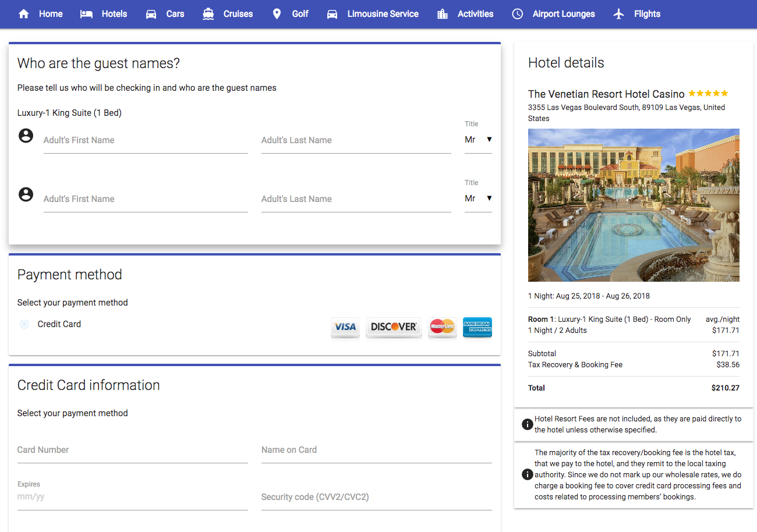Focus second guest's Adult's First Name field
The height and width of the screenshot is (532, 757).
coord(146,199)
